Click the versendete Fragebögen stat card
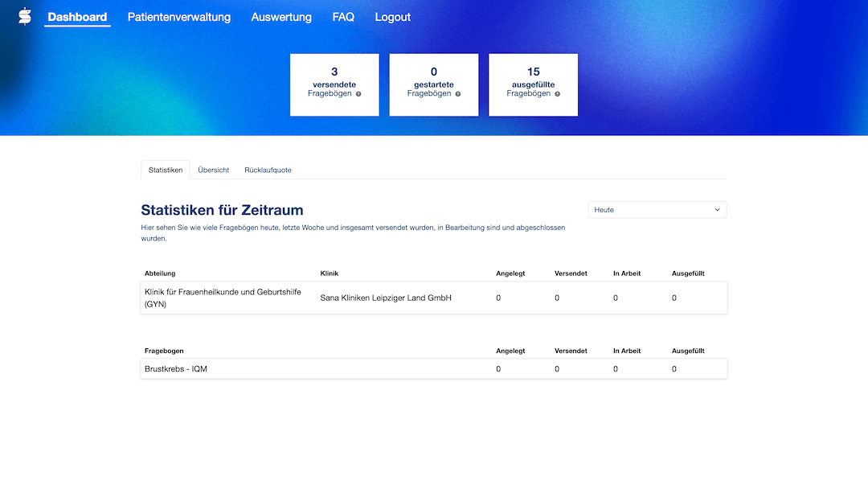The image size is (868, 489). point(334,84)
